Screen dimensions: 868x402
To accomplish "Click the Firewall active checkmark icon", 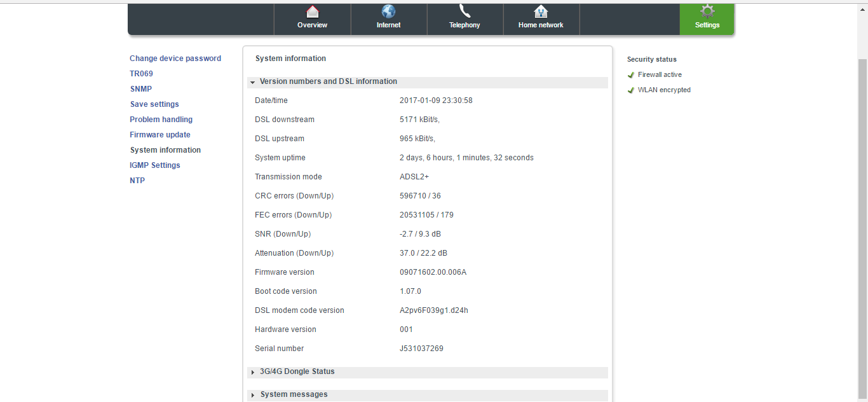I will point(631,75).
